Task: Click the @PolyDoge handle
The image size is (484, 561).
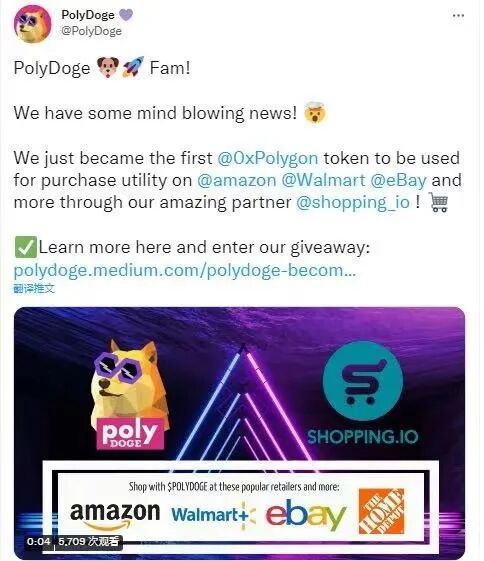Action: [x=91, y=31]
